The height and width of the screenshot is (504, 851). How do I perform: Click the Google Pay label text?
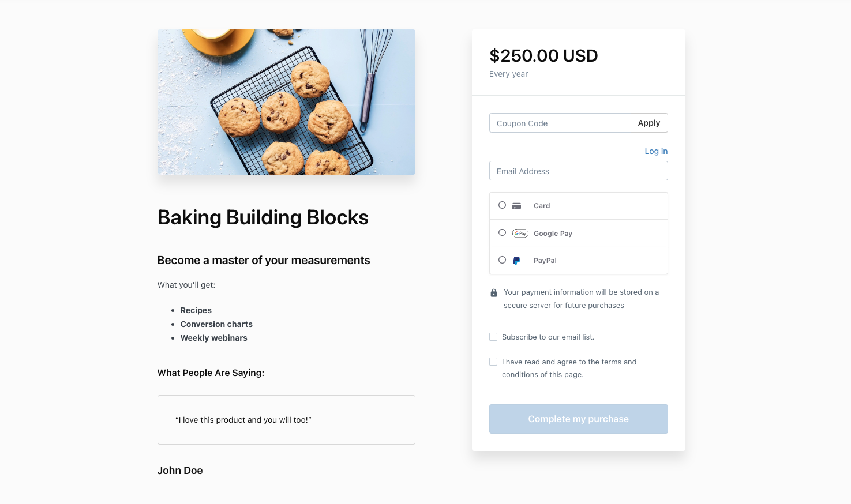553,234
